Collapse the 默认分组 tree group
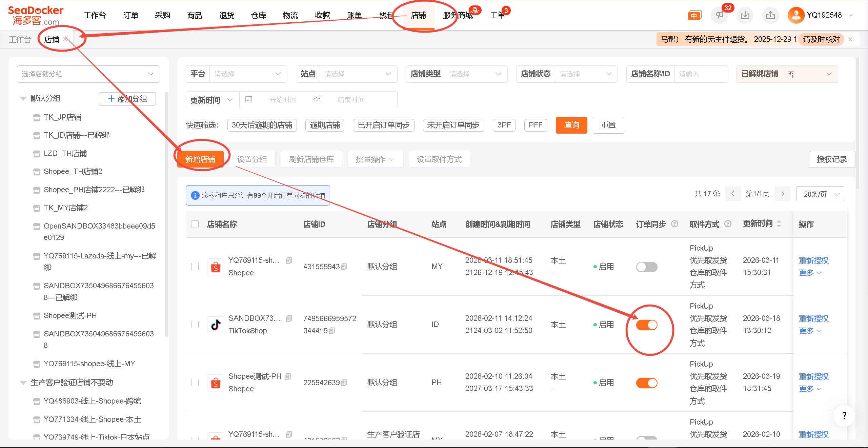The height and width of the screenshot is (448, 868). tap(23, 99)
